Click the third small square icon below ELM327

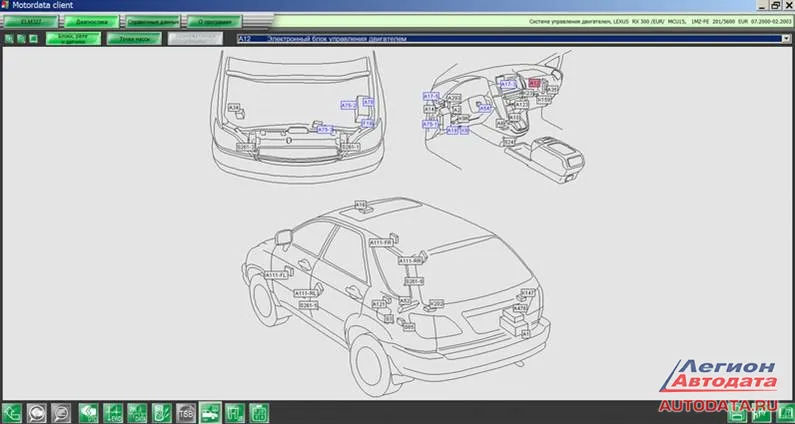(33, 39)
